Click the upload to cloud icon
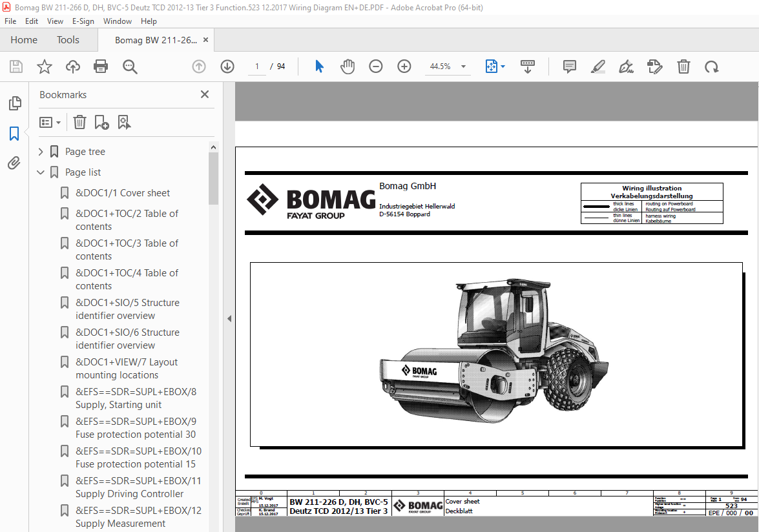 click(x=72, y=66)
